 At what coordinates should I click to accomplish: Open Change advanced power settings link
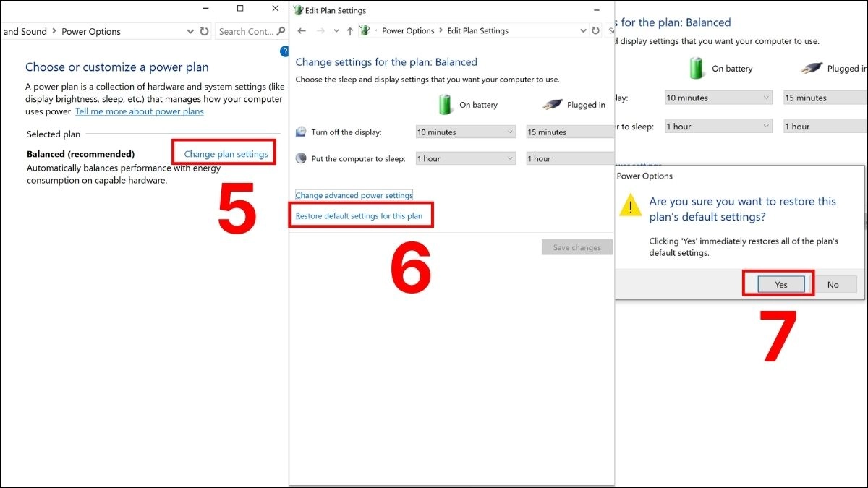tap(354, 195)
